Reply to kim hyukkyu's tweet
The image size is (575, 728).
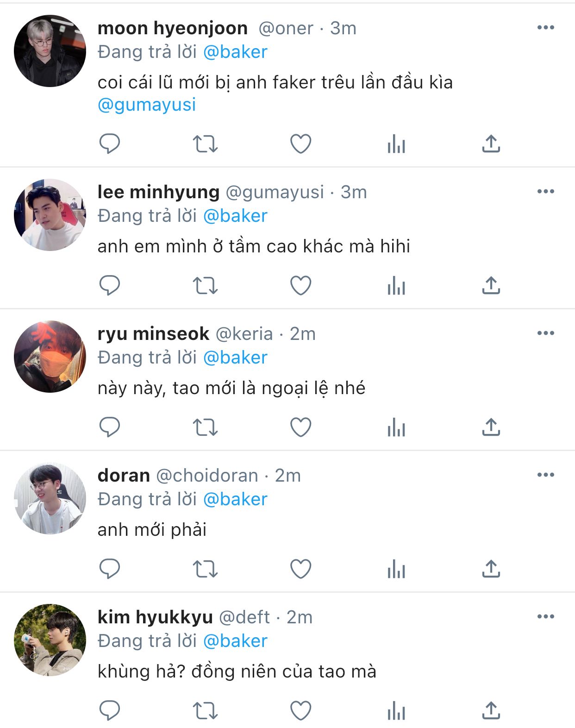coord(110,710)
